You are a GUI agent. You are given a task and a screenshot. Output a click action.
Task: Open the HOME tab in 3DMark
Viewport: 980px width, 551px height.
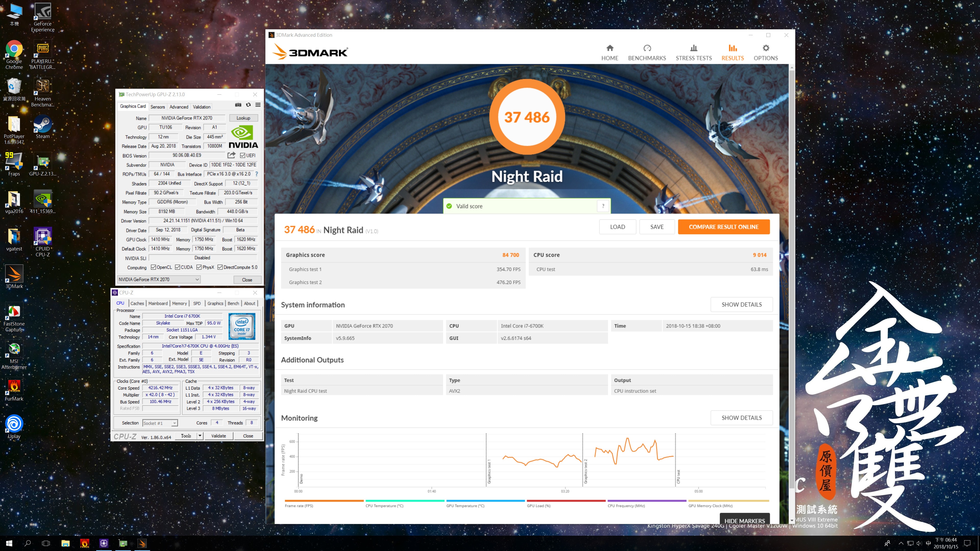(x=609, y=53)
